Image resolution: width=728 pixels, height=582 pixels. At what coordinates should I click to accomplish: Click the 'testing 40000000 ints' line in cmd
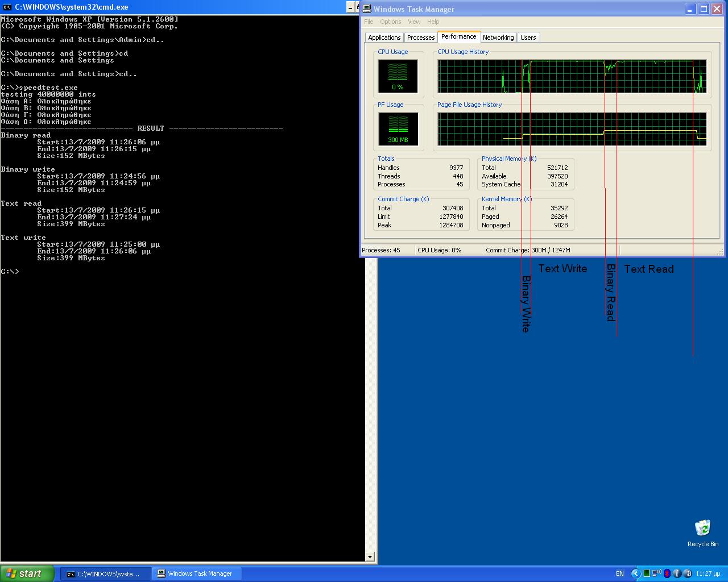pos(48,94)
